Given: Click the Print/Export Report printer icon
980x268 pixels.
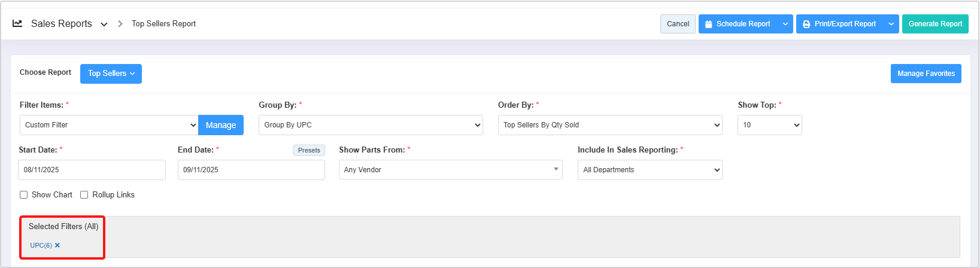Looking at the screenshot, I should (x=806, y=24).
